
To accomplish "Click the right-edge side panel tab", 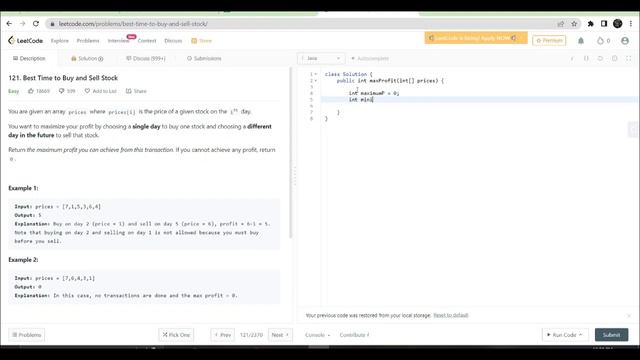I will point(633,130).
